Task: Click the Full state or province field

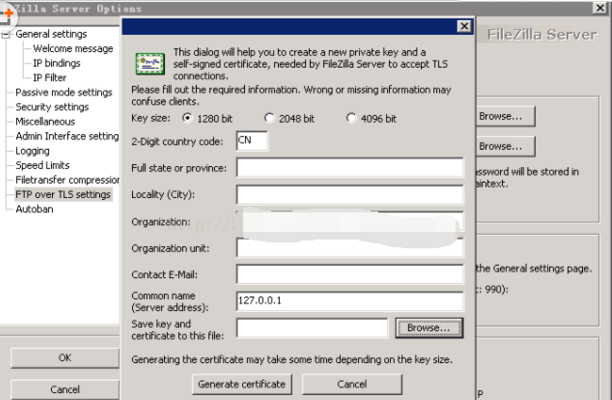Action: (x=350, y=168)
